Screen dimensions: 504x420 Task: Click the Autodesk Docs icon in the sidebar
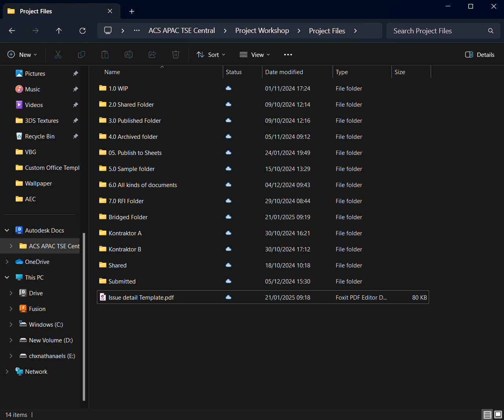19,230
